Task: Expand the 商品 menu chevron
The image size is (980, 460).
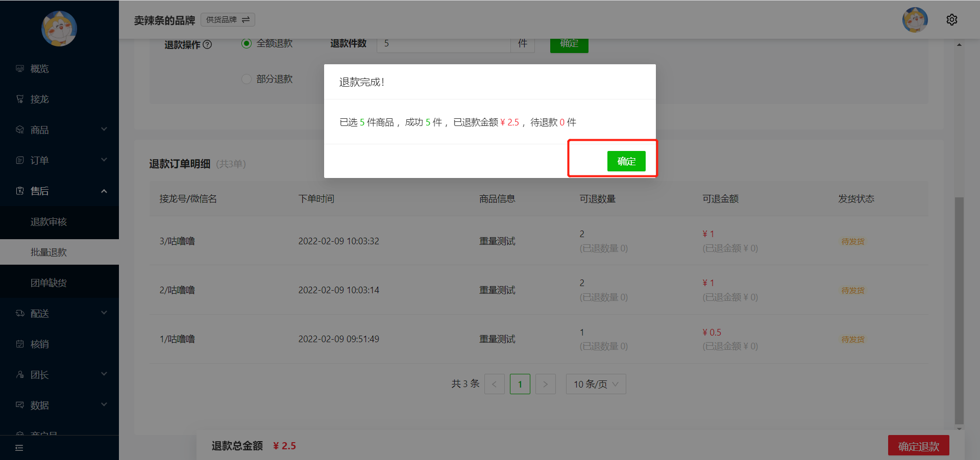Action: coord(104,130)
